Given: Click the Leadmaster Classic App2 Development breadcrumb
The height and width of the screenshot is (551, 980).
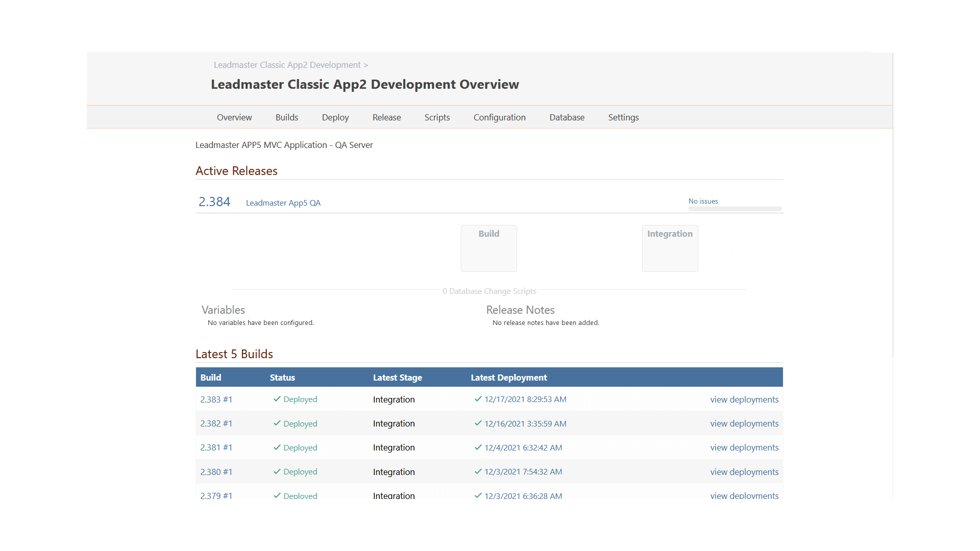Looking at the screenshot, I should (x=287, y=65).
